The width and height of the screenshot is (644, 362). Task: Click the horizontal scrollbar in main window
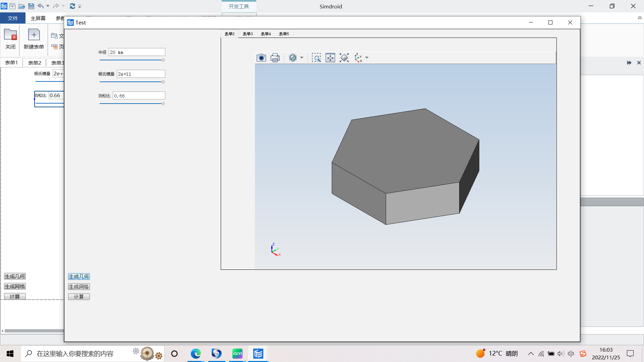coord(34,331)
